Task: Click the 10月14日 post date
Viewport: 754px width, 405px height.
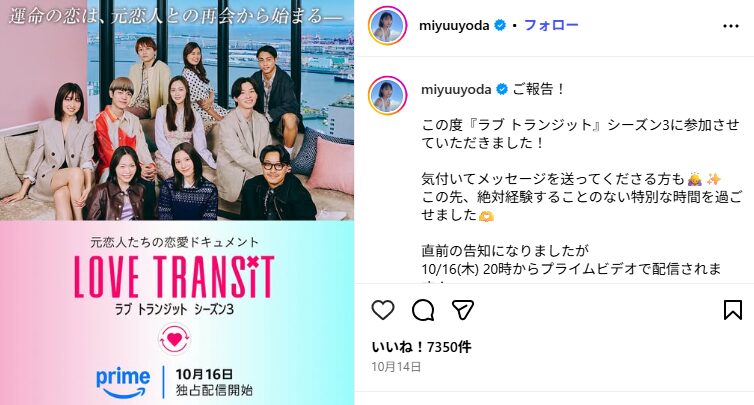Action: click(396, 367)
